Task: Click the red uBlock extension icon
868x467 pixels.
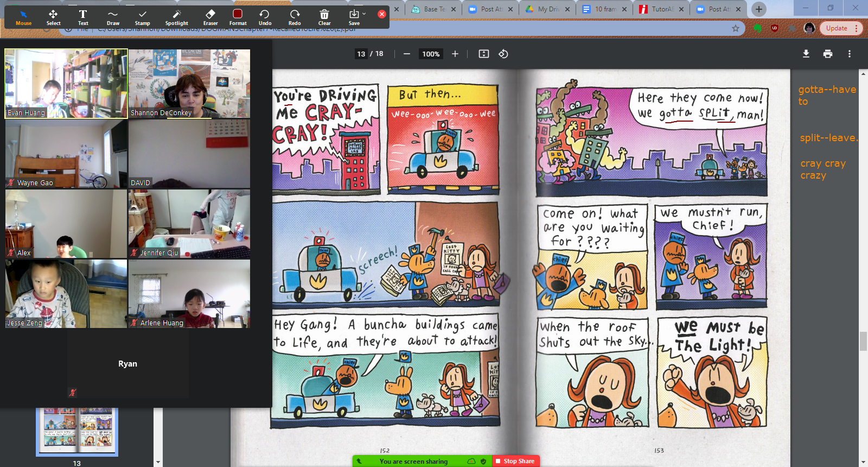Action: pos(775,28)
